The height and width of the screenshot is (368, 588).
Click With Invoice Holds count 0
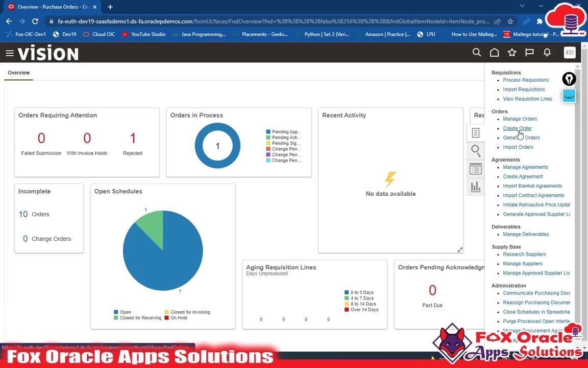(87, 138)
